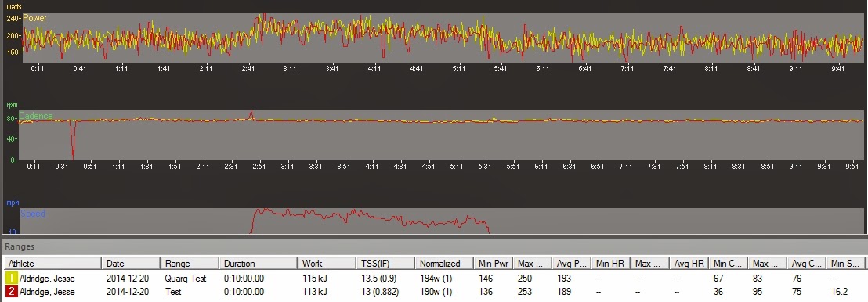The image size is (868, 302).
Task: Select the Aldridge, Jesse name in the Test row
Action: pyautogui.click(x=46, y=292)
